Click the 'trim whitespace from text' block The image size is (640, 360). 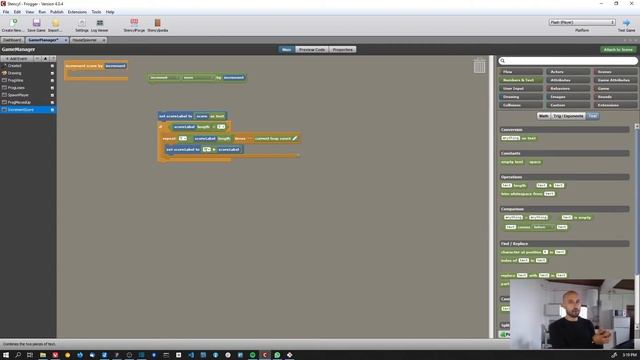tap(527, 194)
